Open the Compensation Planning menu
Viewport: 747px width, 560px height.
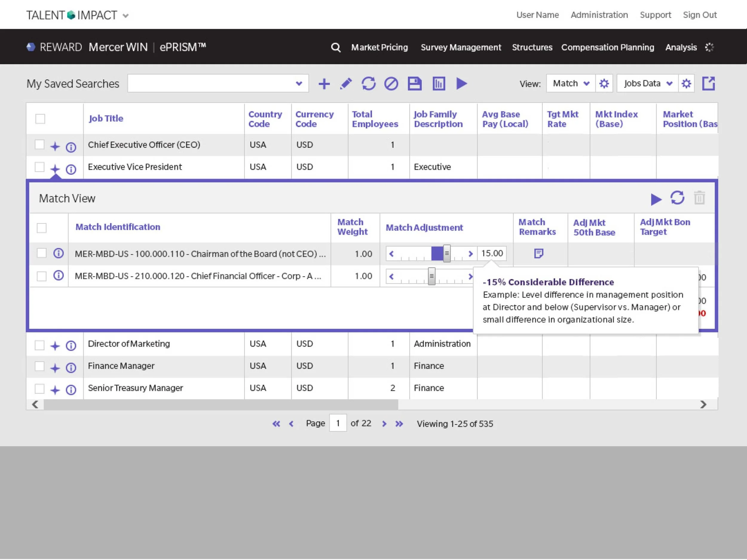tap(607, 47)
